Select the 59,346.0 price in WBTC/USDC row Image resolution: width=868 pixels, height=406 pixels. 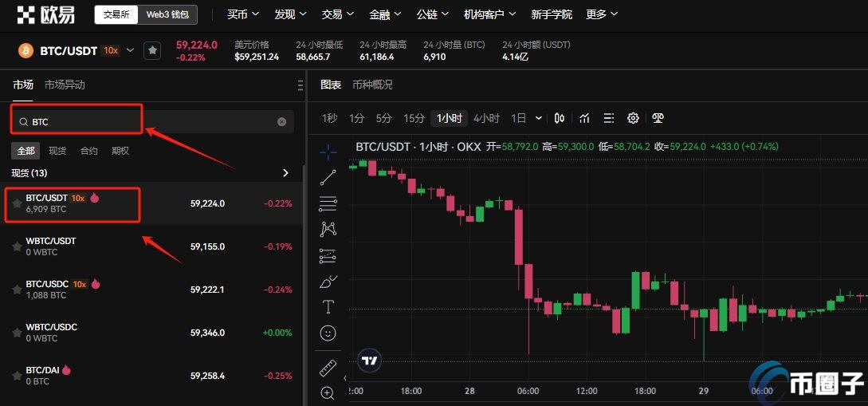207,333
